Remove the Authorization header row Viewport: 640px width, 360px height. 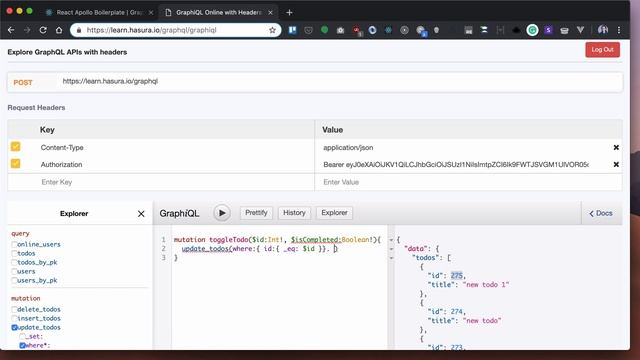click(616, 164)
